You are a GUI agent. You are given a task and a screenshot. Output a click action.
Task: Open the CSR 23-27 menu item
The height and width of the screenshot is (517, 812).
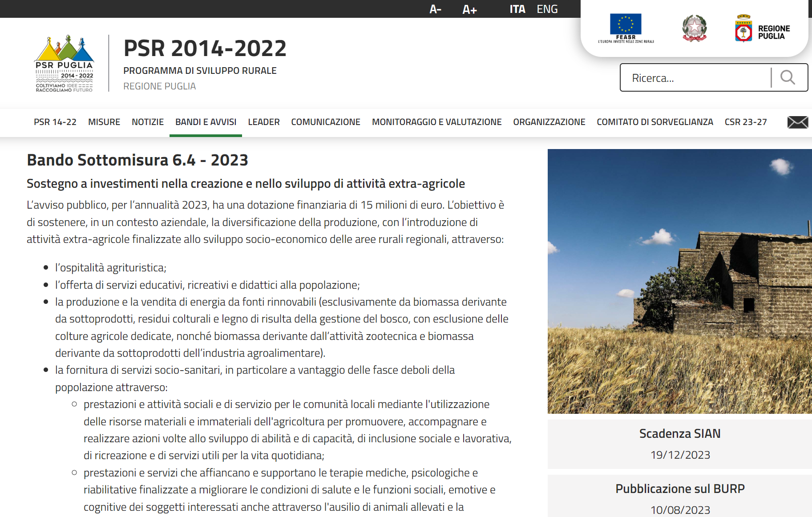click(x=746, y=122)
